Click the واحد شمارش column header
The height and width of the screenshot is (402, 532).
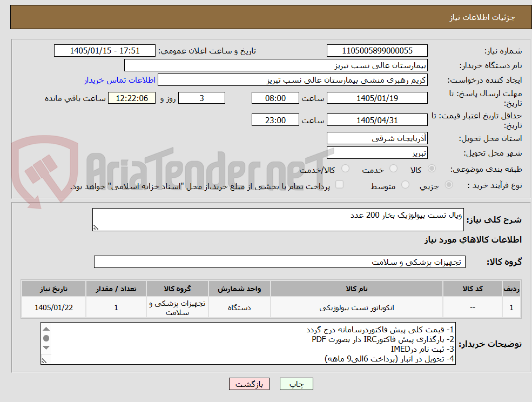point(239,289)
